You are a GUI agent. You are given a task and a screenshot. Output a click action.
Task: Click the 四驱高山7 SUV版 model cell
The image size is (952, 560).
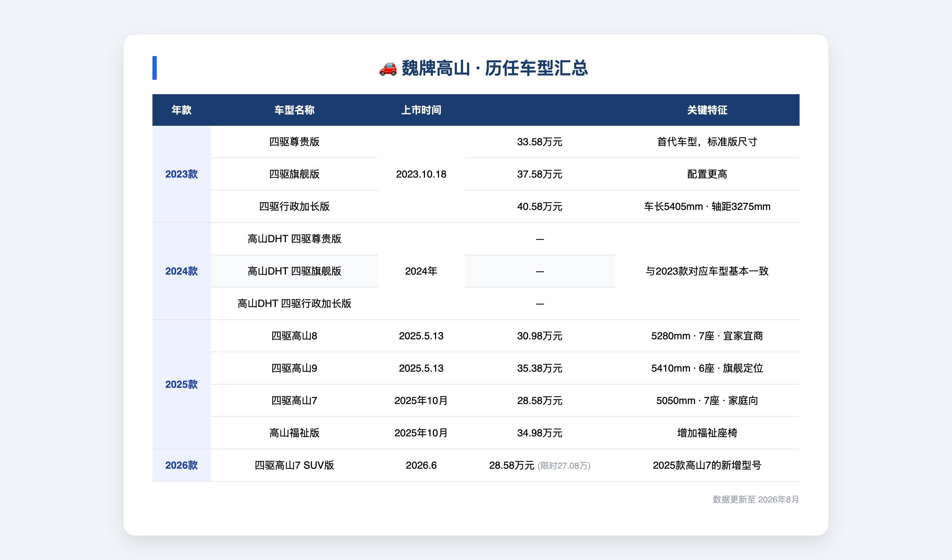click(x=294, y=465)
